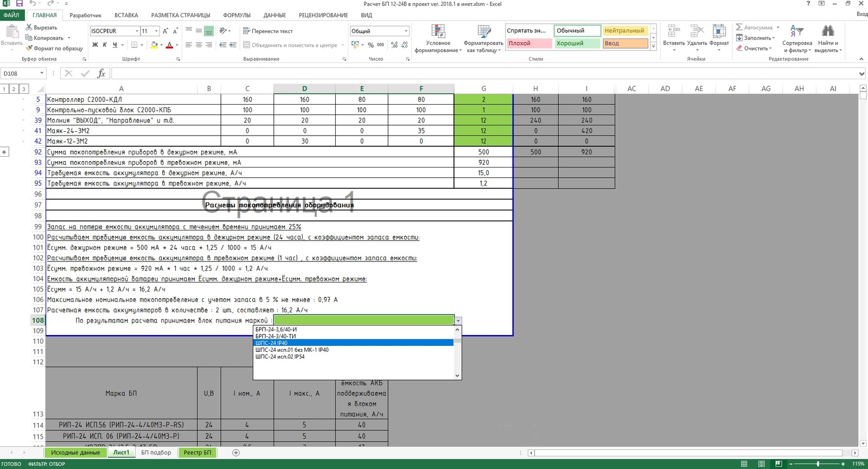Click Delete cells (Удалить) icon

click(697, 31)
